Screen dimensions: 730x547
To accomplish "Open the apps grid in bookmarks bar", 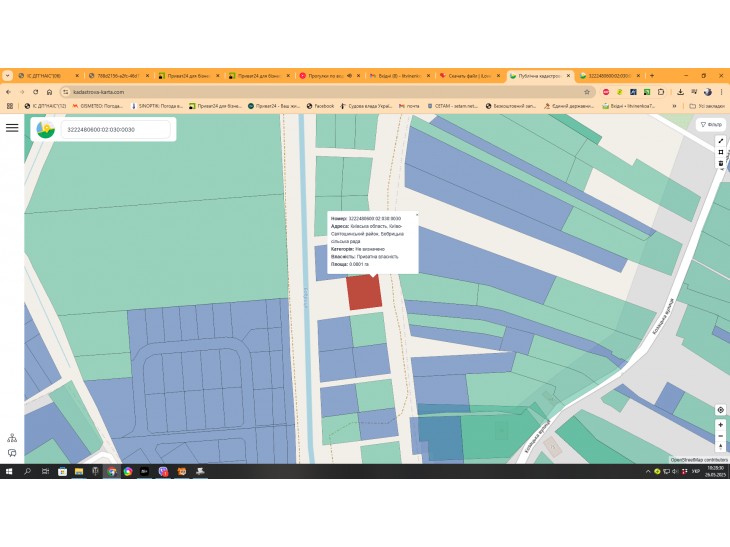I will pos(10,106).
